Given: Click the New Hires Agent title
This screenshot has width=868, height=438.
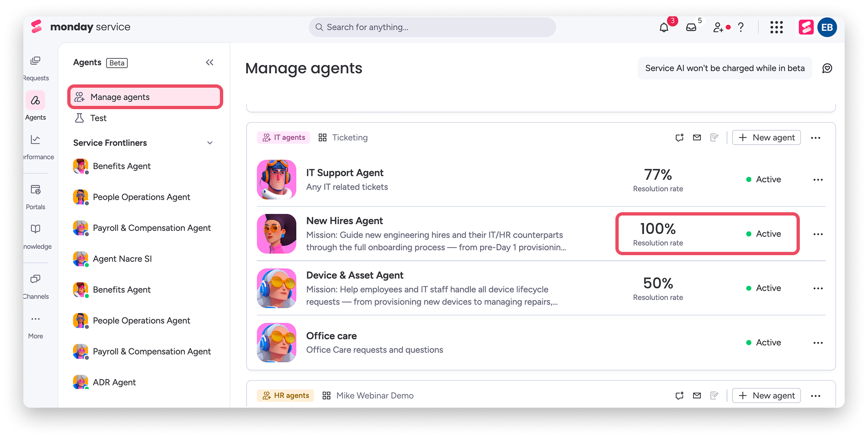Looking at the screenshot, I should pos(345,221).
